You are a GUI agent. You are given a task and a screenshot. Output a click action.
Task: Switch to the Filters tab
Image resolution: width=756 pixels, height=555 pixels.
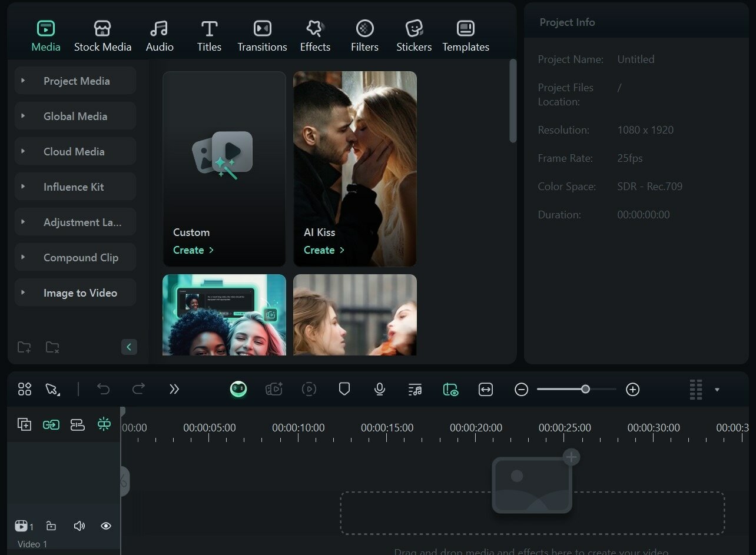tap(364, 36)
